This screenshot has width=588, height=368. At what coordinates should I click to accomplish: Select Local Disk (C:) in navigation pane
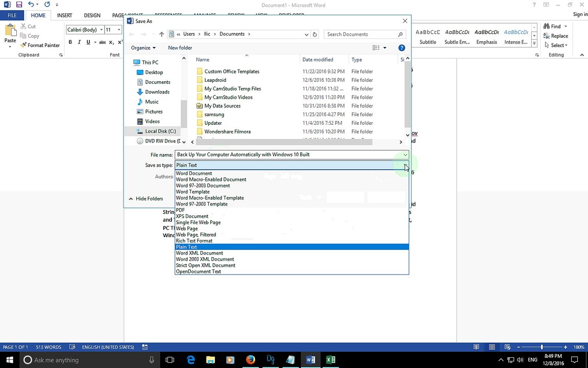point(156,131)
